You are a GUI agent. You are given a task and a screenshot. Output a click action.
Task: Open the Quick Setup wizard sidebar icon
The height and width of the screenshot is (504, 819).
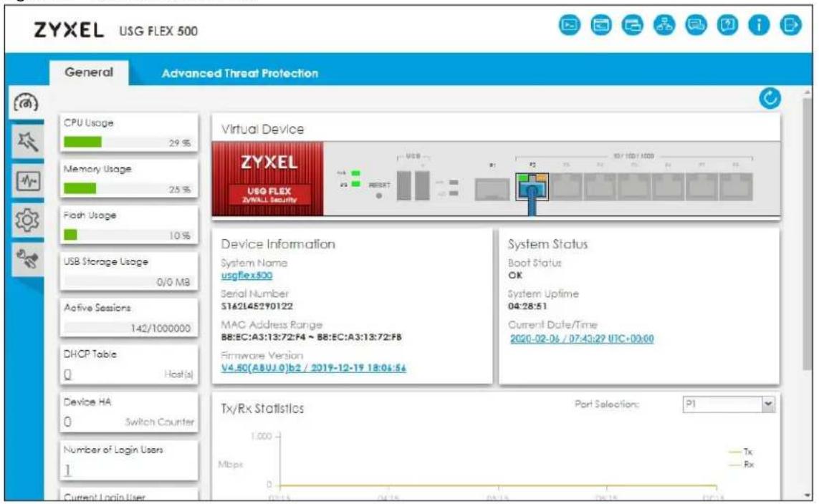(27, 141)
